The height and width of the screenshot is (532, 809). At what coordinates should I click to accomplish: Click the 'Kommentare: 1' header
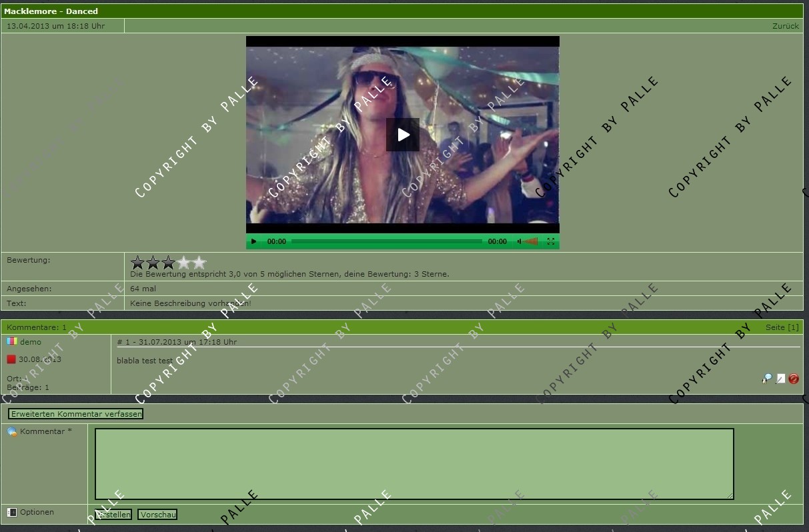(37, 327)
